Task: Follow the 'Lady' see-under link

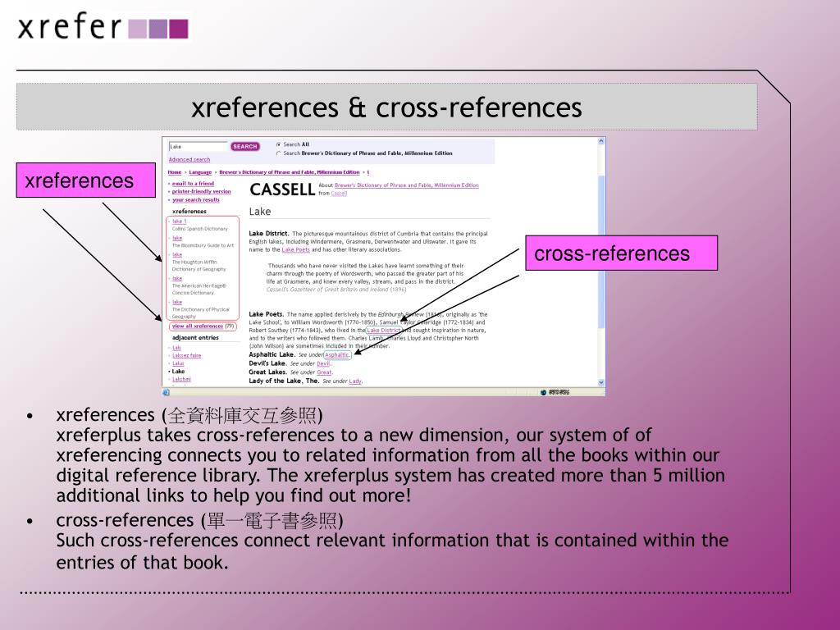Action: [355, 381]
